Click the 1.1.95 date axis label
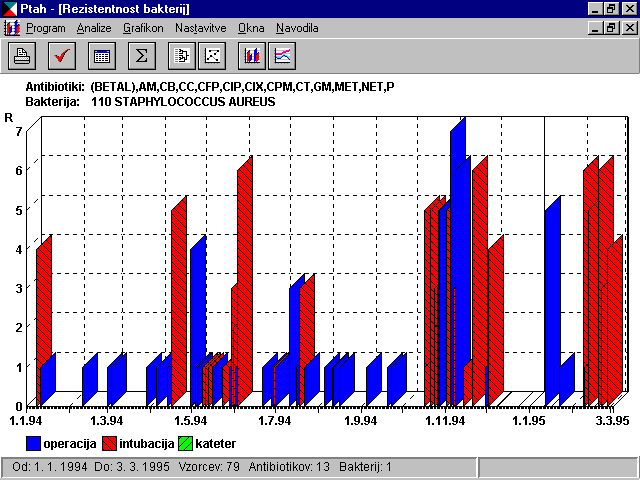640x480 pixels. pos(529,420)
